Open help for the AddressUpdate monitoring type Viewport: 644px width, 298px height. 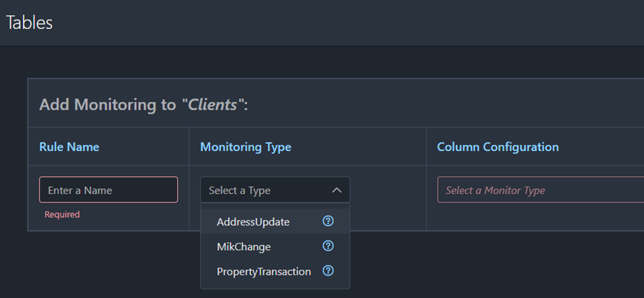click(328, 221)
